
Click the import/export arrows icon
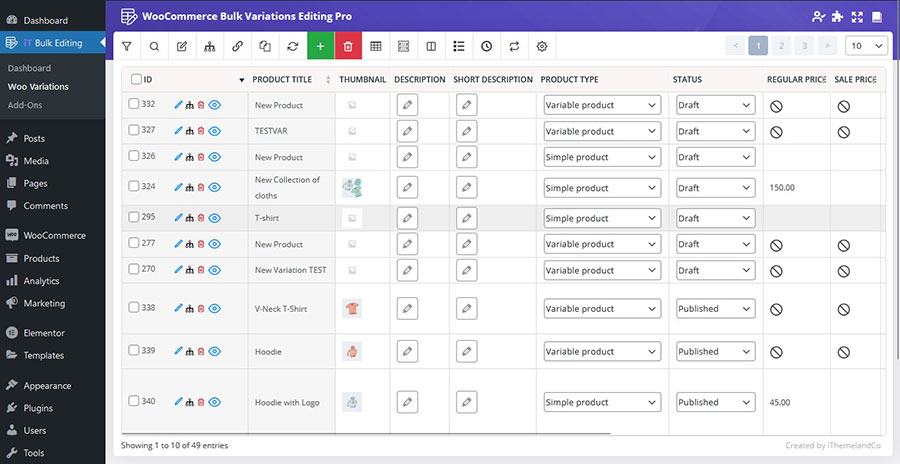click(514, 47)
